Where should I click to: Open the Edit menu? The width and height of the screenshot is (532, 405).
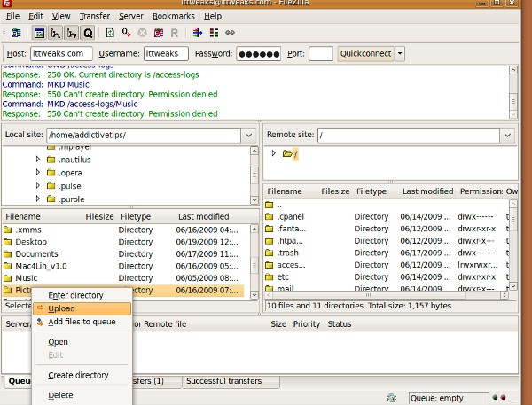pyautogui.click(x=35, y=16)
